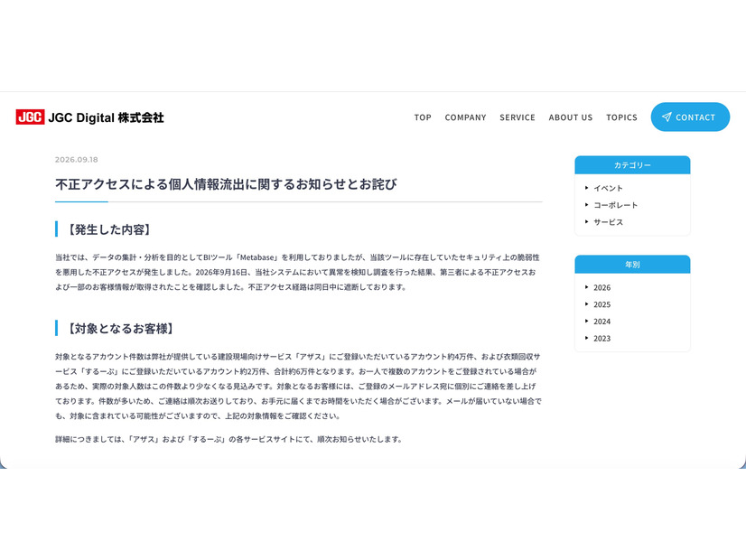Click arrow bullet beside 2023
Viewport: 746px width, 560px height.
[587, 338]
